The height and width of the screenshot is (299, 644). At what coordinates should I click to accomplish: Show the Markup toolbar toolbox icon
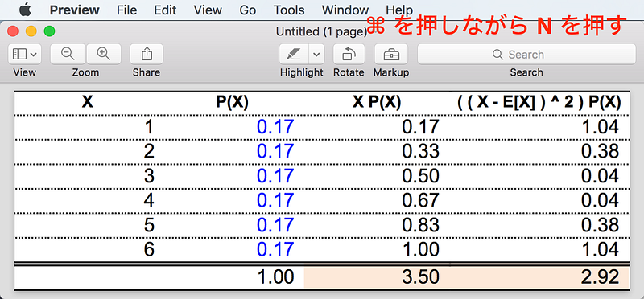point(391,54)
